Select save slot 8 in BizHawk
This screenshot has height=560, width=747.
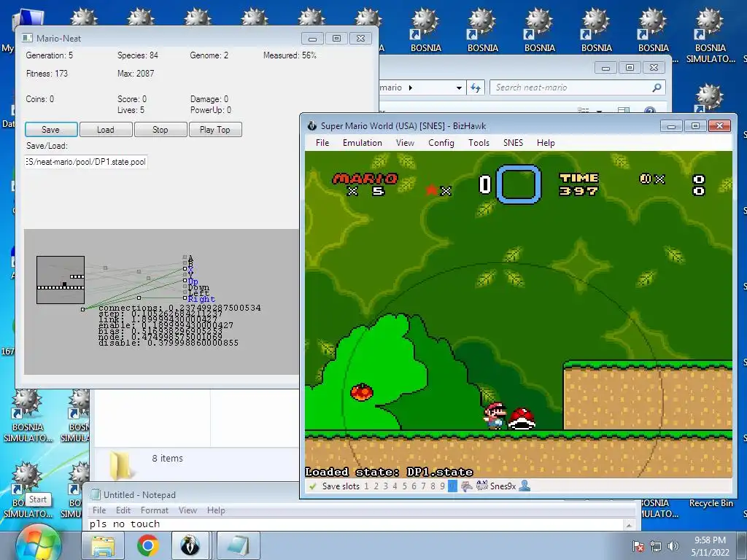click(433, 486)
